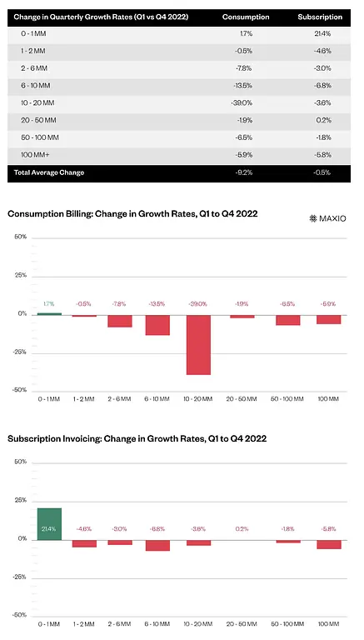Click the large red -39.0% consumption bar
This screenshot has width=364, height=640.
coord(199,345)
